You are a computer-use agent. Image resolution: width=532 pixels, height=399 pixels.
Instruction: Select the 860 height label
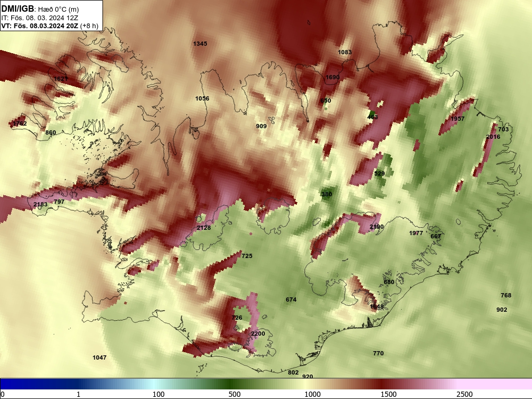click(x=51, y=132)
